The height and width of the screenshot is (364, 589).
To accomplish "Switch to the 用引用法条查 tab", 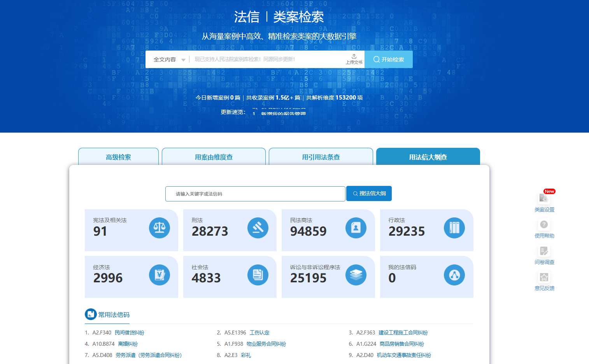I will click(x=321, y=157).
